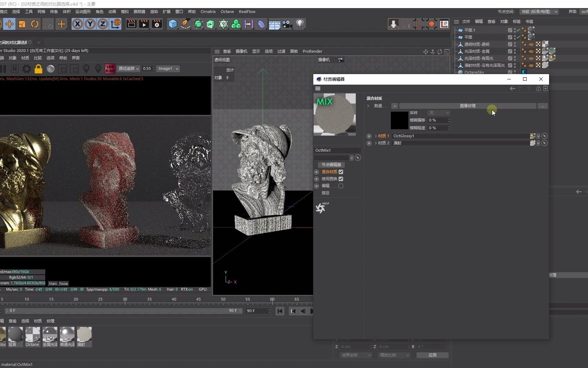The image size is (588, 368).
Task: Toggle the 使用置换 checkbox
Action: tap(341, 179)
